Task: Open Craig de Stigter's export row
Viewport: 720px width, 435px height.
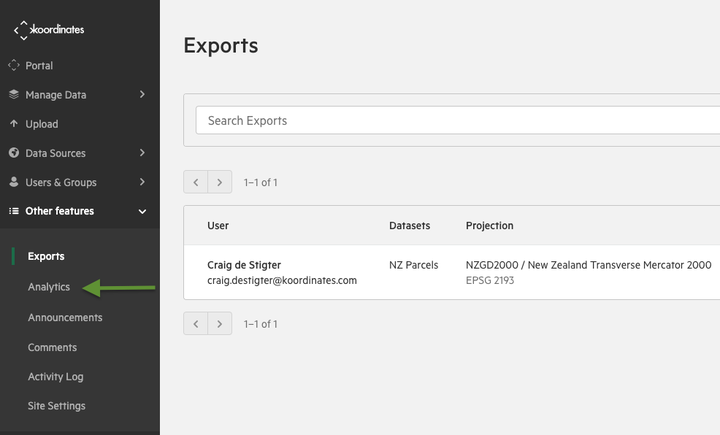Action: tap(452, 272)
